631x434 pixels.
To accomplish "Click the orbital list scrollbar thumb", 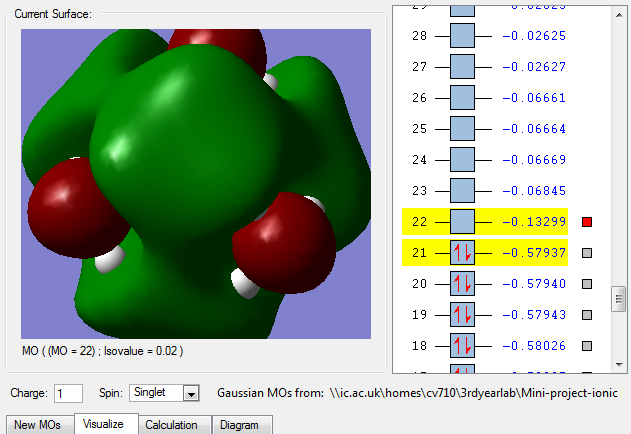I will click(619, 299).
